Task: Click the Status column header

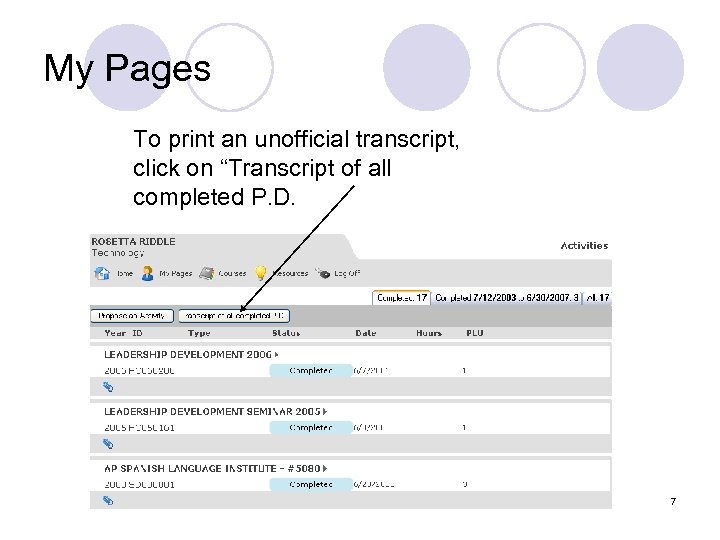Action: [286, 333]
